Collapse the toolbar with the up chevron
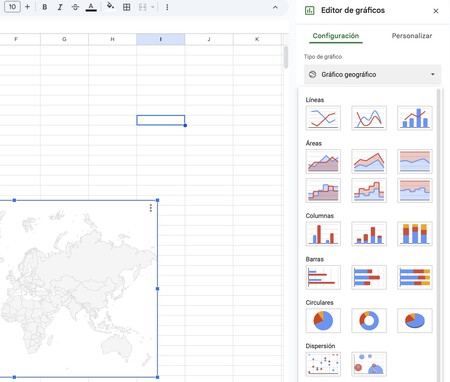Viewport: 450px width, 382px height. pos(275,7)
